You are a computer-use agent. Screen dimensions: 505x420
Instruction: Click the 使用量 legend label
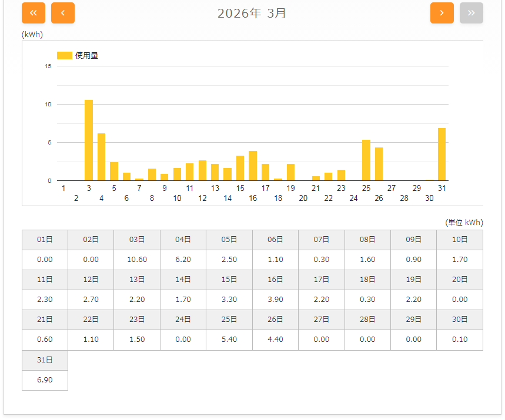click(86, 55)
